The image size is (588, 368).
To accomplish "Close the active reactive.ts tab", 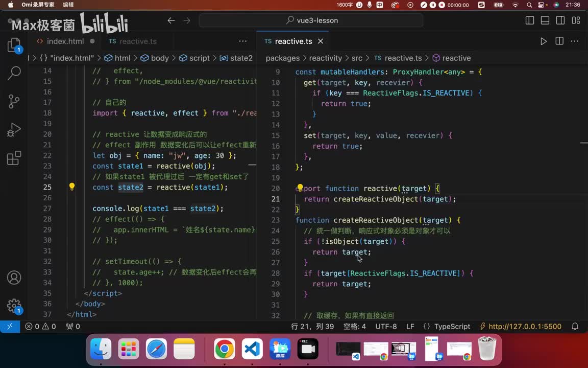I will (320, 41).
